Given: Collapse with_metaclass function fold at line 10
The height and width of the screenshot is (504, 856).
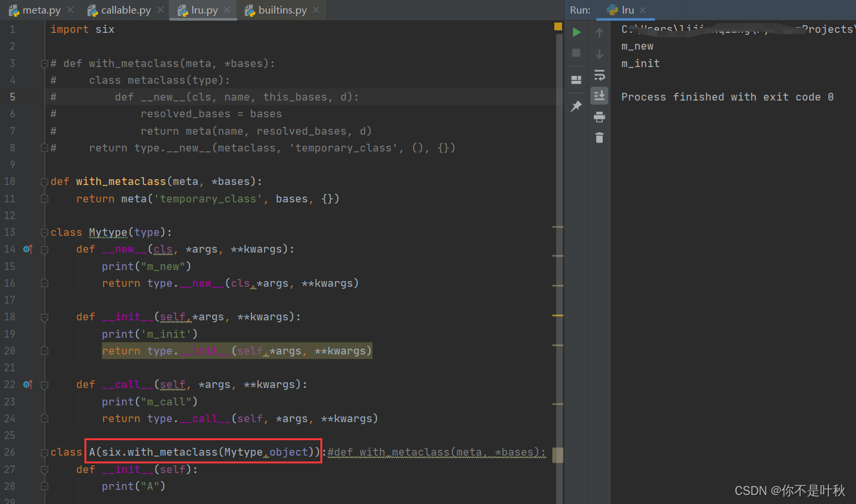Looking at the screenshot, I should point(44,182).
